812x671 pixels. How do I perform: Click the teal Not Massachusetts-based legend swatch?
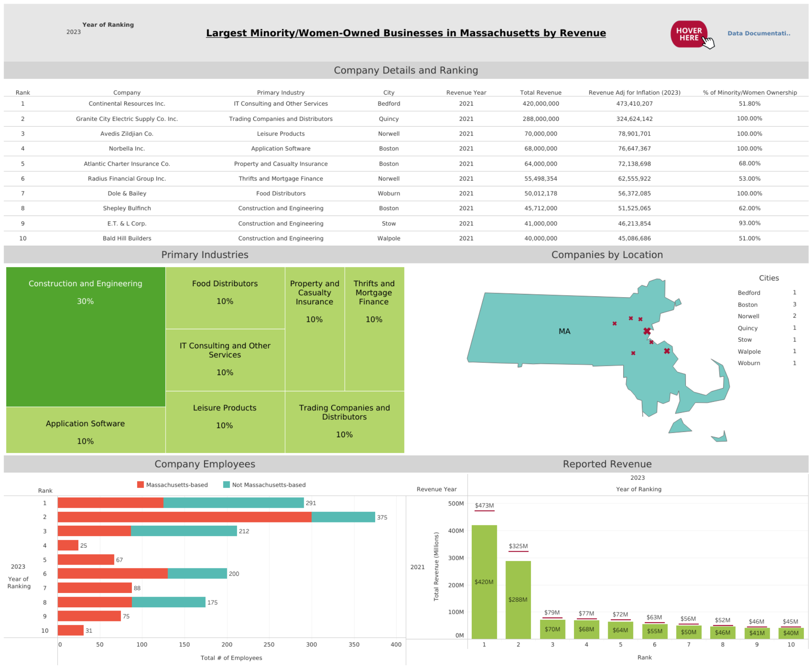pos(227,484)
